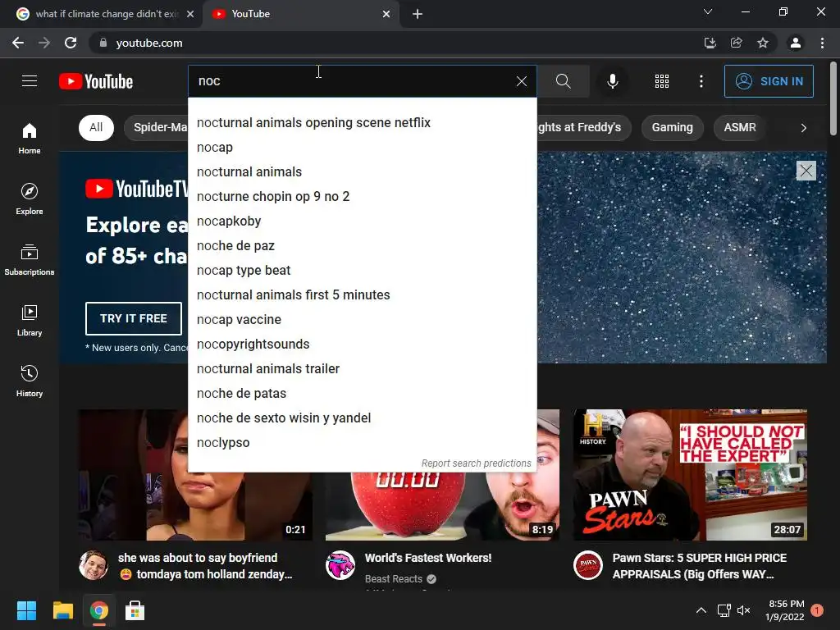Open Beast Reacts channel name
Viewport: 840px width, 630px height.
coord(394,579)
